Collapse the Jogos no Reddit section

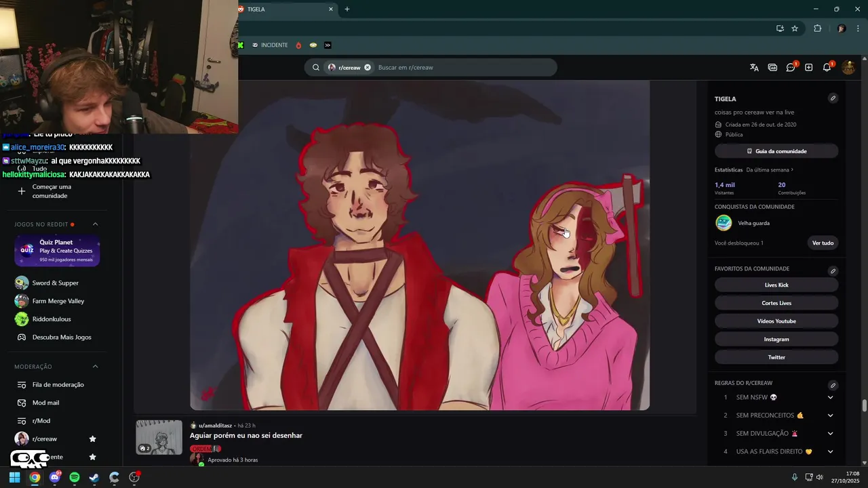coord(95,224)
